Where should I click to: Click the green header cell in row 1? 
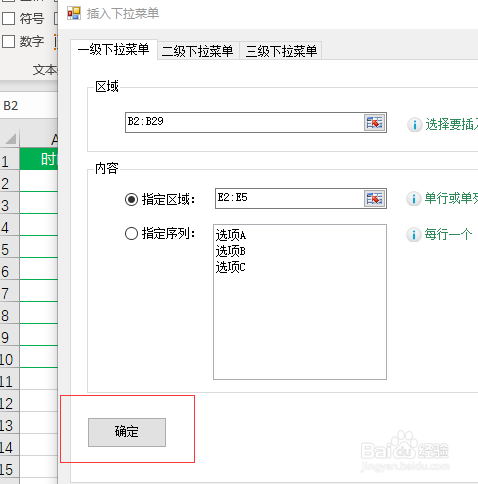click(x=39, y=159)
